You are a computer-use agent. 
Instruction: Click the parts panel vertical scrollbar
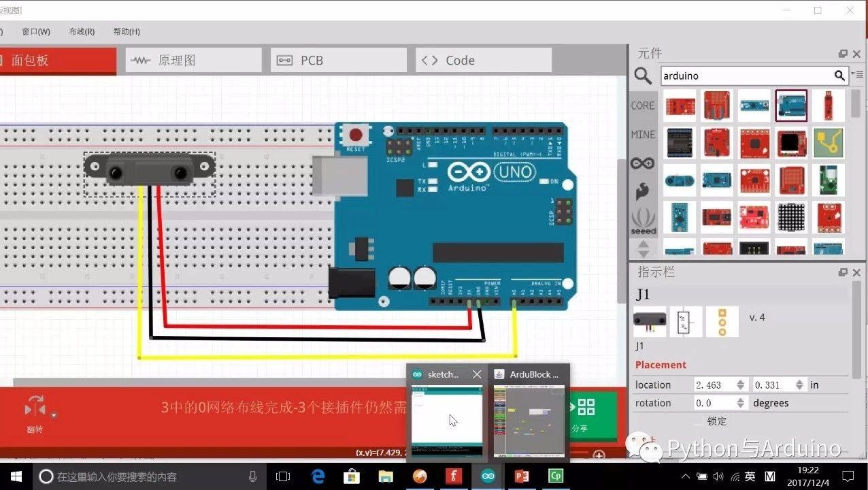coord(856,103)
